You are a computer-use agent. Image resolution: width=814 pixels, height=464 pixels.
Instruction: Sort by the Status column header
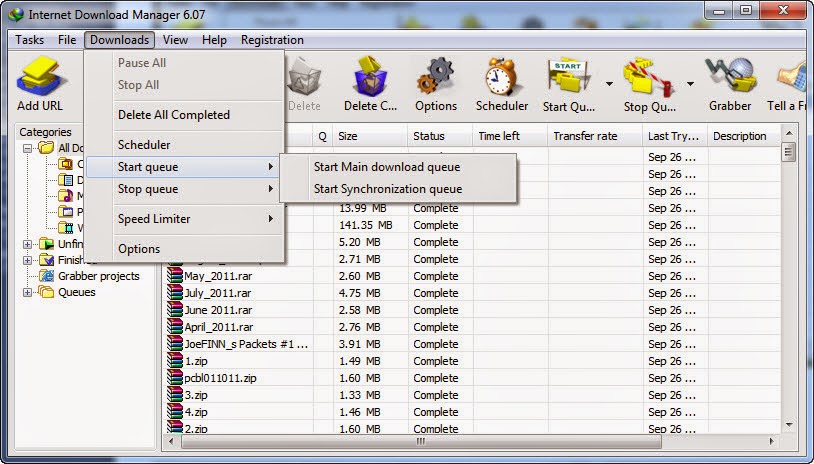440,136
